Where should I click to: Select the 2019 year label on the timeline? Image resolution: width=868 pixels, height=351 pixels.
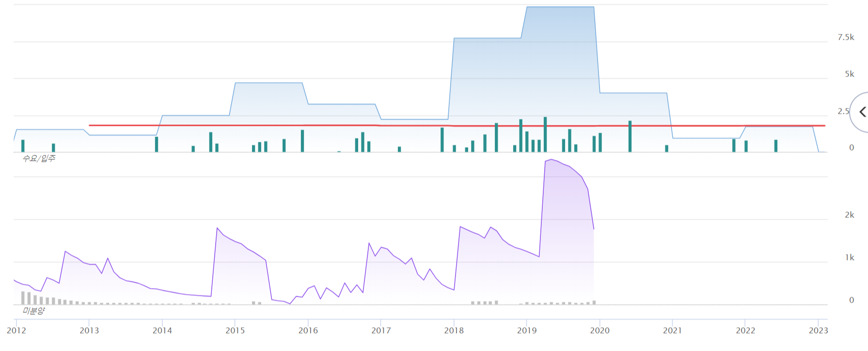(527, 331)
